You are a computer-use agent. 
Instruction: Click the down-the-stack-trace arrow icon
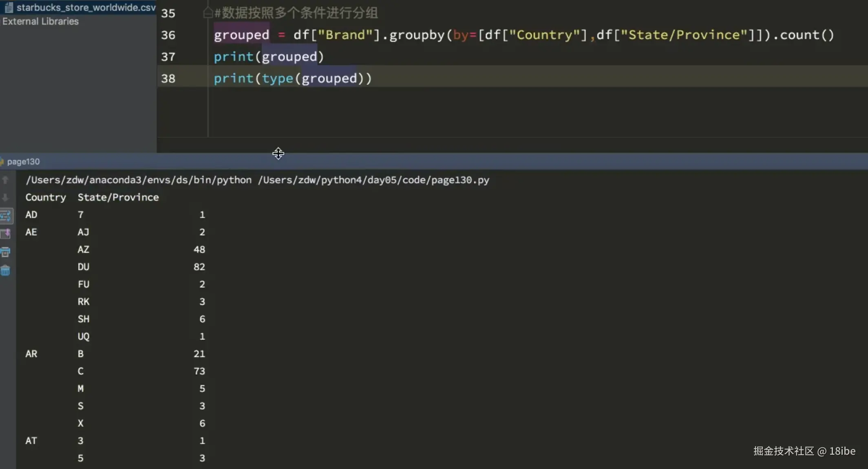pos(5,198)
